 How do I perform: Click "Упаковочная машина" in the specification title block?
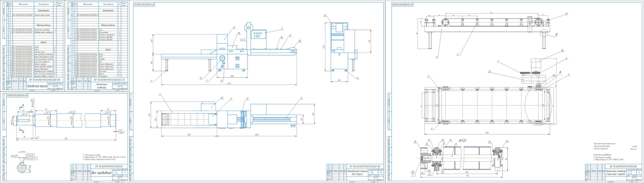point(37,86)
